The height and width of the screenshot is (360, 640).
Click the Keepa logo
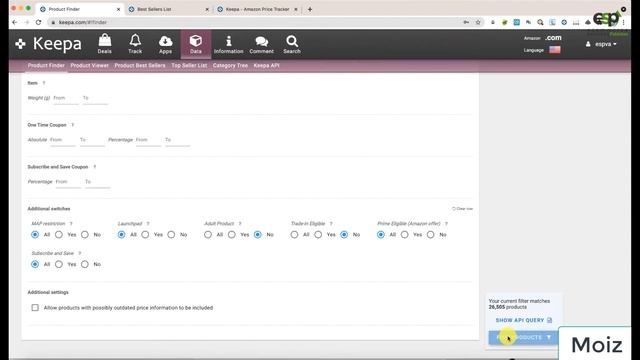coord(49,44)
